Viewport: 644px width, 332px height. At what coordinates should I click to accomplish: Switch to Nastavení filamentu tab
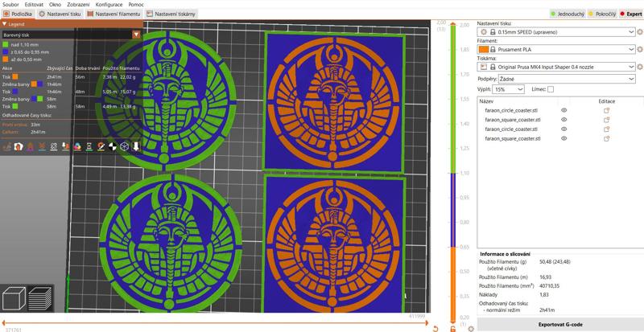(114, 14)
